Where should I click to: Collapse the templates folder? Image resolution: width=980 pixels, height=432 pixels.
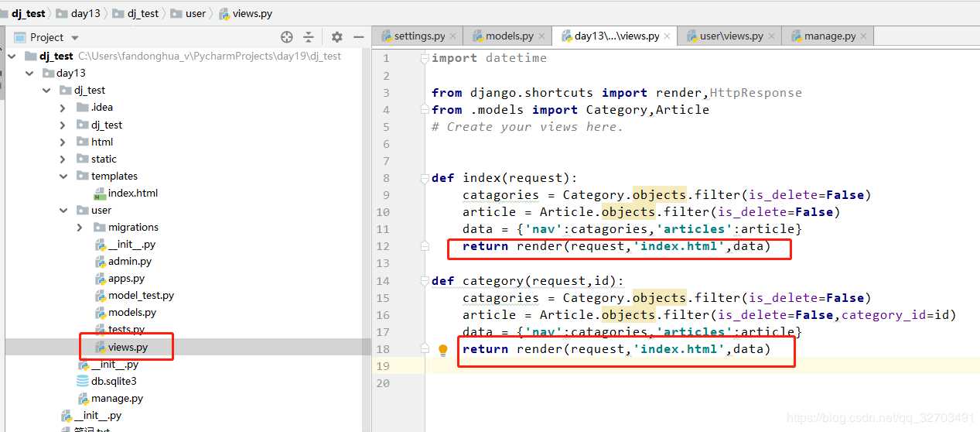pos(63,176)
